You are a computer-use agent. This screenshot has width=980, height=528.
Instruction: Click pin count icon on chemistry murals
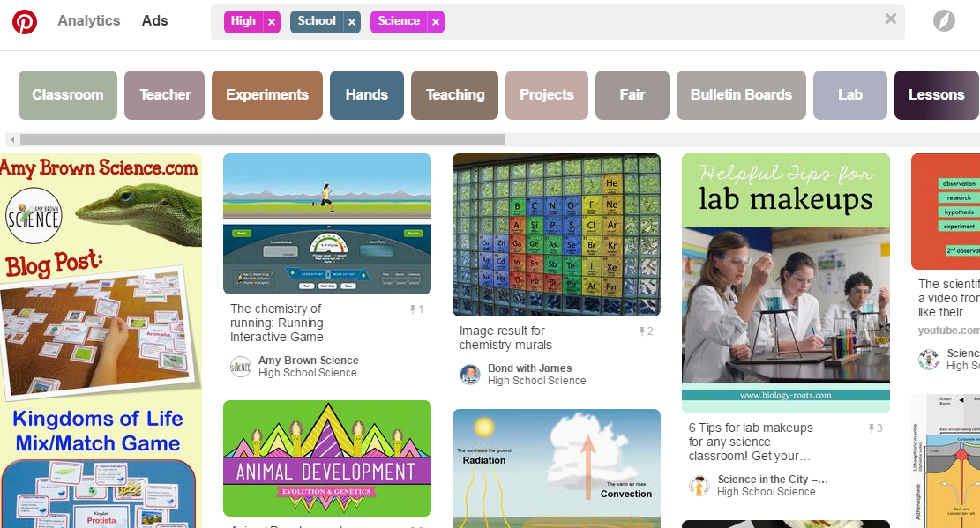pyautogui.click(x=643, y=331)
